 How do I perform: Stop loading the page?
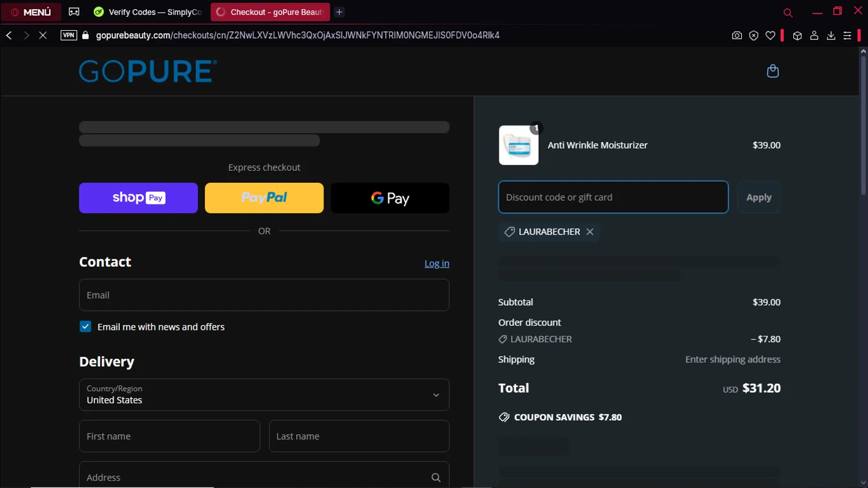tap(43, 35)
